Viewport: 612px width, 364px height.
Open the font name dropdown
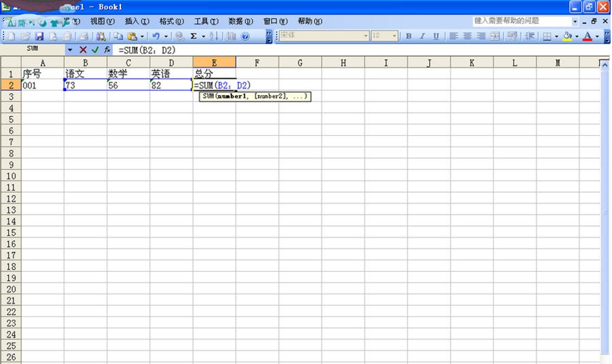pyautogui.click(x=366, y=36)
